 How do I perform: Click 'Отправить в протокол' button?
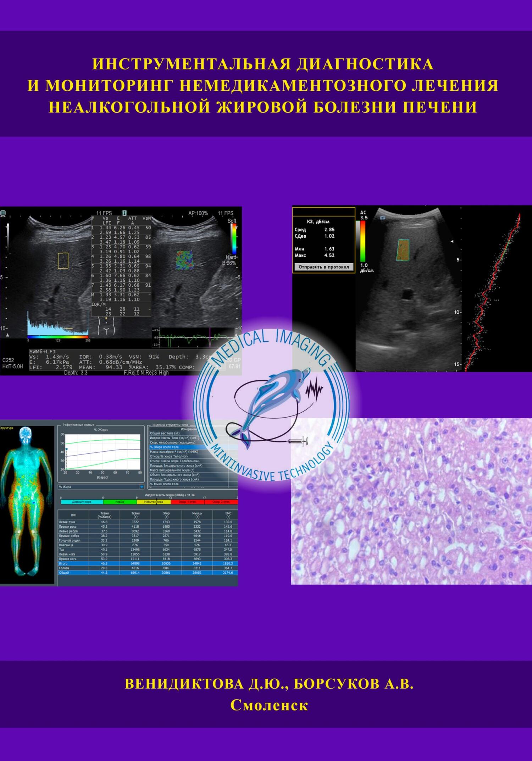[324, 267]
